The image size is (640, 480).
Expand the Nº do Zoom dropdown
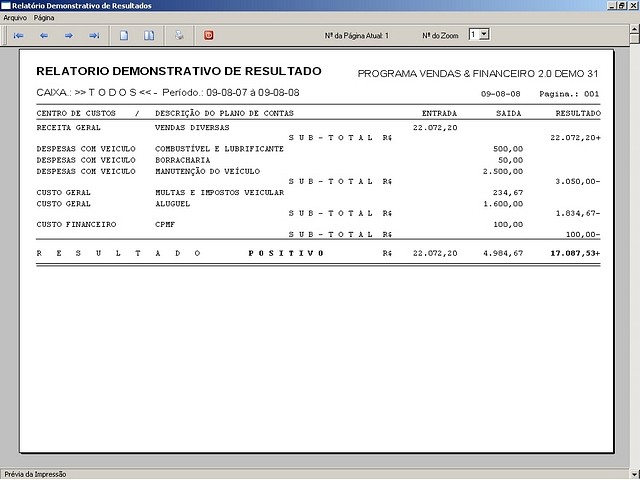484,34
